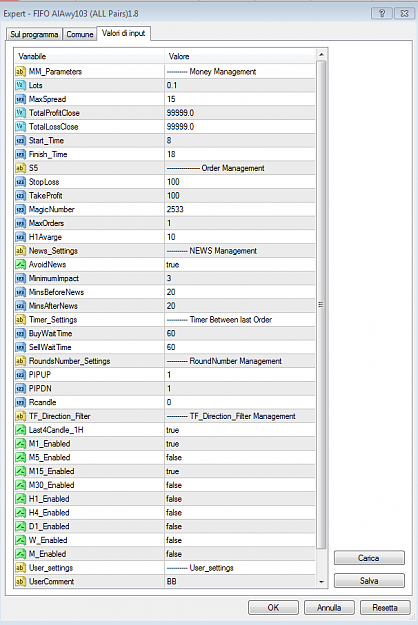Select the SellWaitTime variable name
This screenshot has height=625, width=418.
pyautogui.click(x=50, y=348)
